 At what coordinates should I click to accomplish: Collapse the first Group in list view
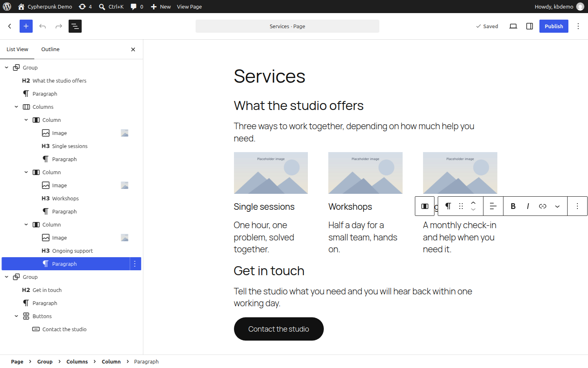click(x=7, y=67)
